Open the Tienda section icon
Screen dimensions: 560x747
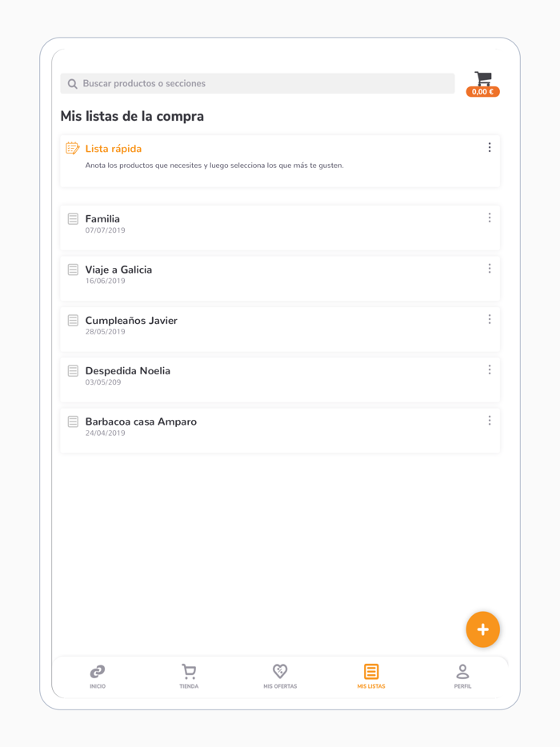pos(189,672)
